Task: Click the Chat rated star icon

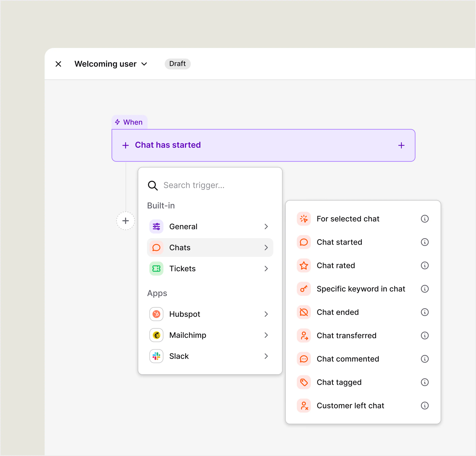Action: (304, 265)
